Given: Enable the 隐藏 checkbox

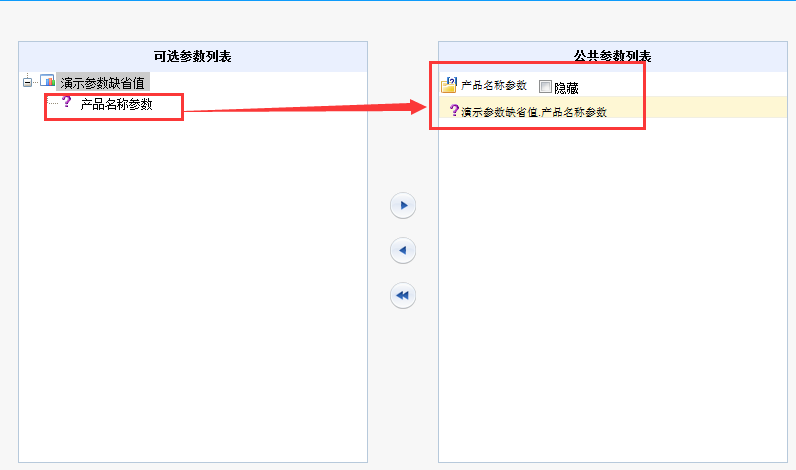Looking at the screenshot, I should click(545, 87).
